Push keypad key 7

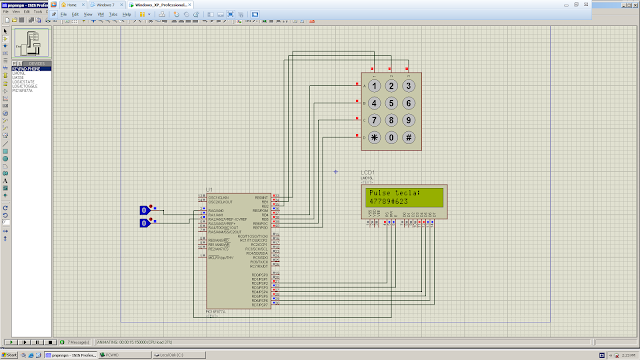tap(374, 120)
